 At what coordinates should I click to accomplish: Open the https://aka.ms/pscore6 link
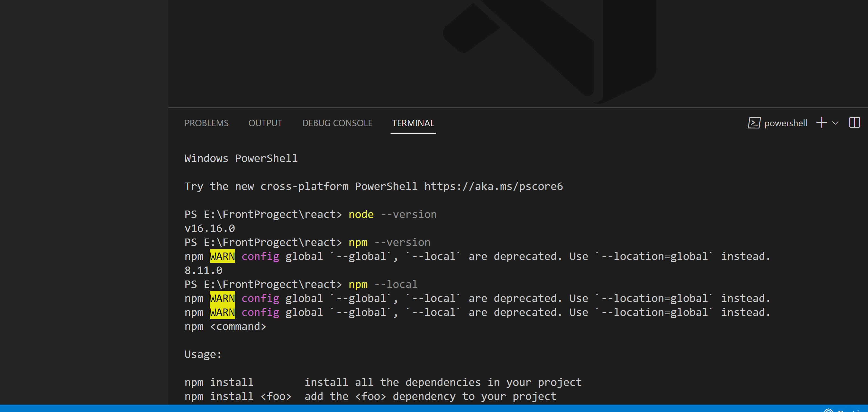point(493,186)
